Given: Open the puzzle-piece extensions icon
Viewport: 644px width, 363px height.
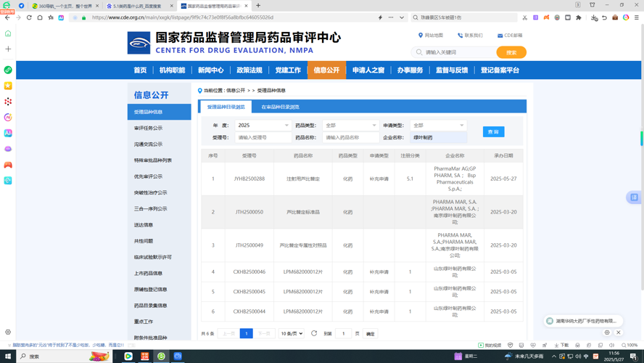Looking at the screenshot, I should pyautogui.click(x=579, y=17).
